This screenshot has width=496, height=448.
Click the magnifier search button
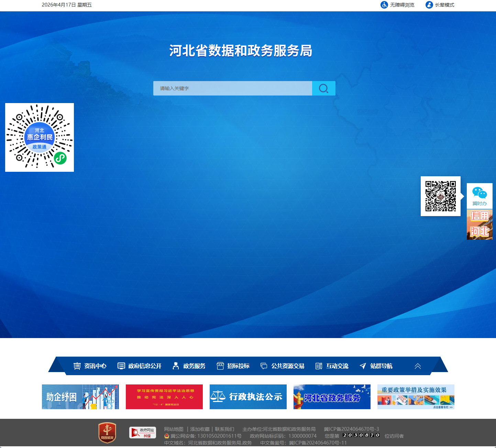tap(323, 88)
